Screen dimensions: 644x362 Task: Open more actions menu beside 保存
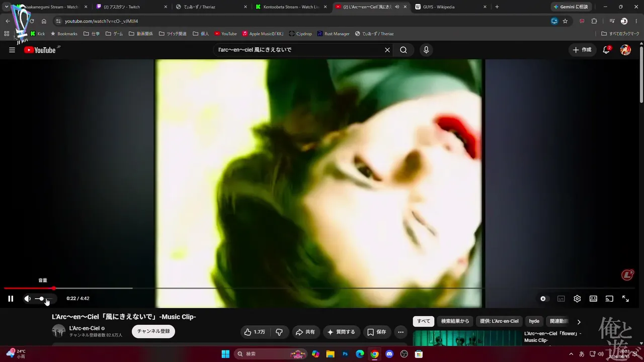(400, 332)
